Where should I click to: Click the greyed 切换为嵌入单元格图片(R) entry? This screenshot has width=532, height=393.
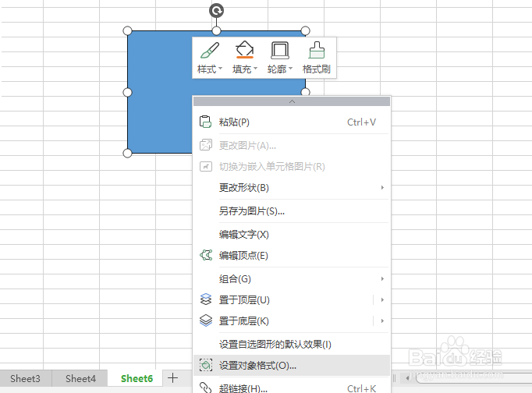[x=292, y=167]
